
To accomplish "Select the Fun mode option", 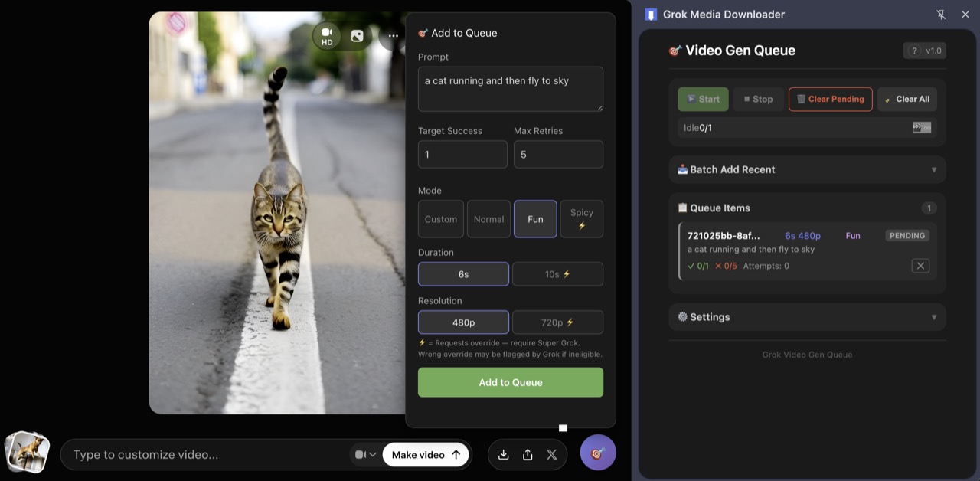I will click(534, 218).
